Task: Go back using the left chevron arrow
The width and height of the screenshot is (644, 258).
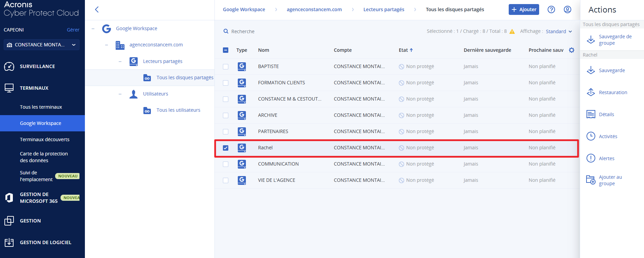Action: 97,9
